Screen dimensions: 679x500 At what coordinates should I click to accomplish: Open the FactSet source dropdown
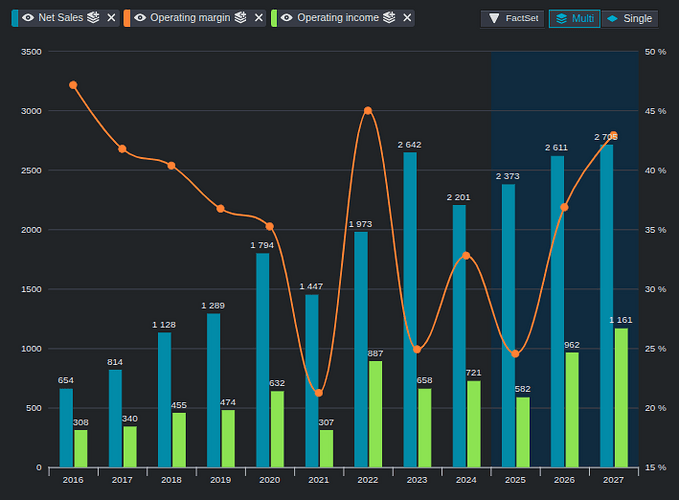[x=512, y=19]
